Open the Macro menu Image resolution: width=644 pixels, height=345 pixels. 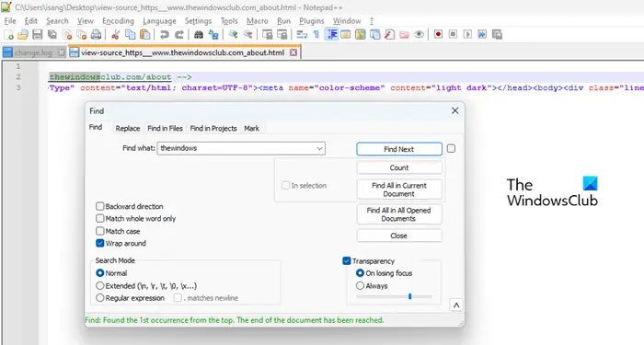click(x=258, y=21)
